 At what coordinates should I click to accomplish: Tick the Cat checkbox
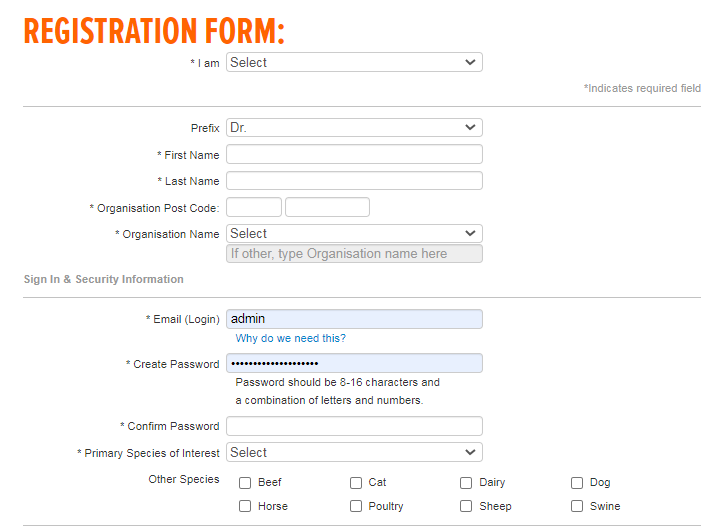(x=356, y=483)
